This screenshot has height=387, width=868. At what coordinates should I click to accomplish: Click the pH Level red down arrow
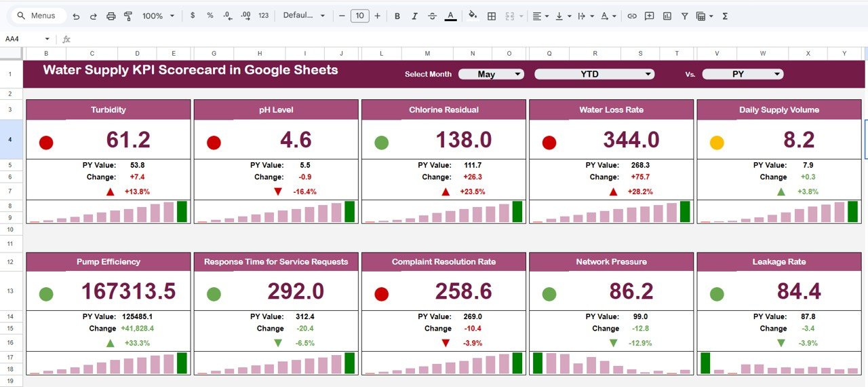pyautogui.click(x=278, y=192)
